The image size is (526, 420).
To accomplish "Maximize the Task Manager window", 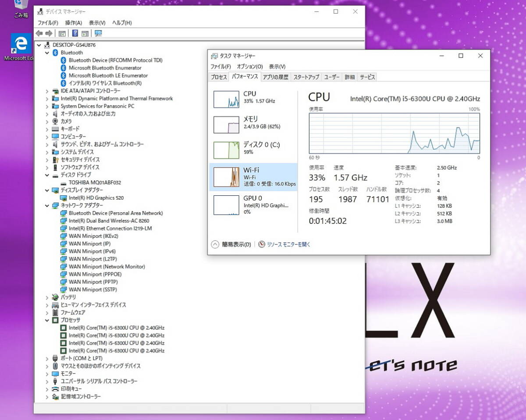I will (x=461, y=56).
